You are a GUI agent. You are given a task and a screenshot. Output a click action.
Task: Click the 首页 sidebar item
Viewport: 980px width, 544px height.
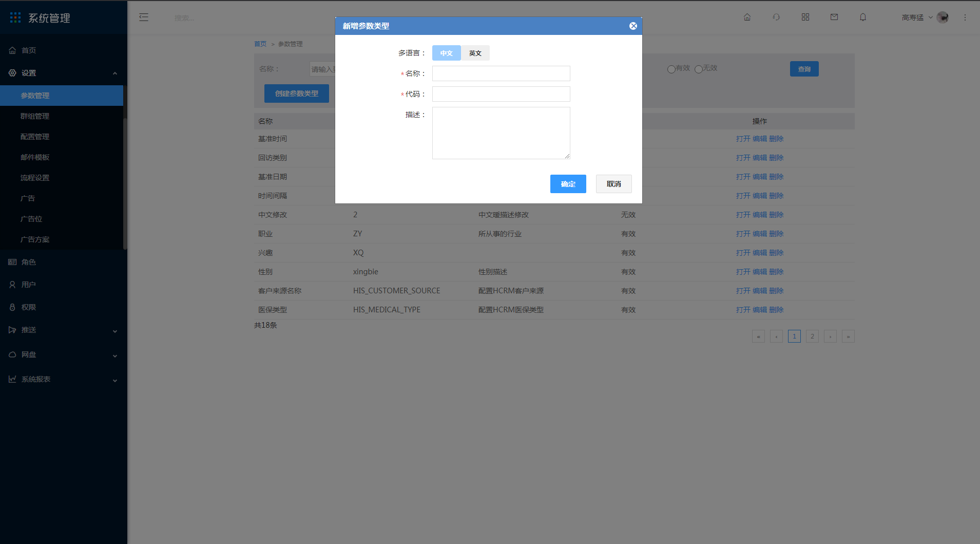pyautogui.click(x=64, y=50)
